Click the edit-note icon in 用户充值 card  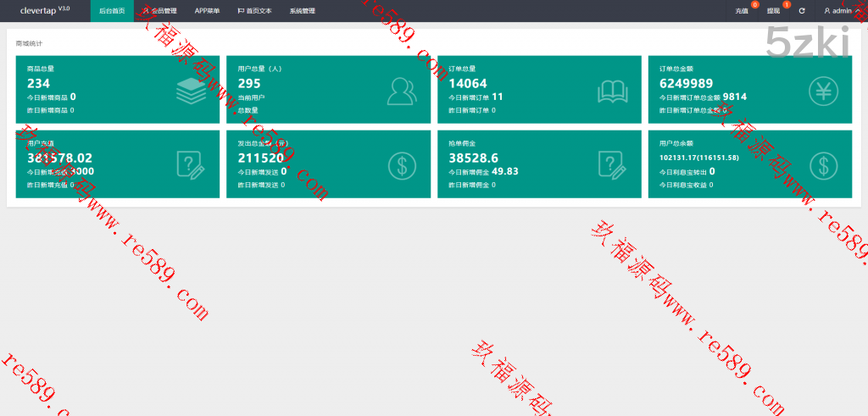coord(191,164)
